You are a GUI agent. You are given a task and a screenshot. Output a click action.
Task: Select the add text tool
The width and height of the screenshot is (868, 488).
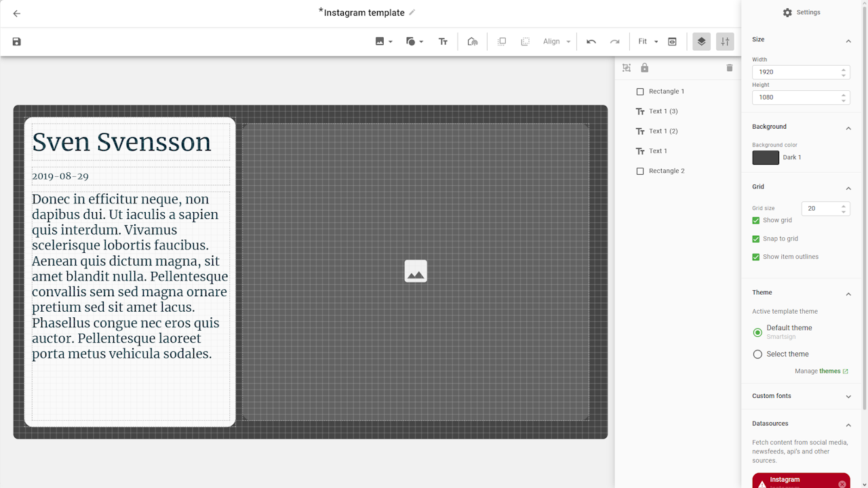click(x=443, y=42)
